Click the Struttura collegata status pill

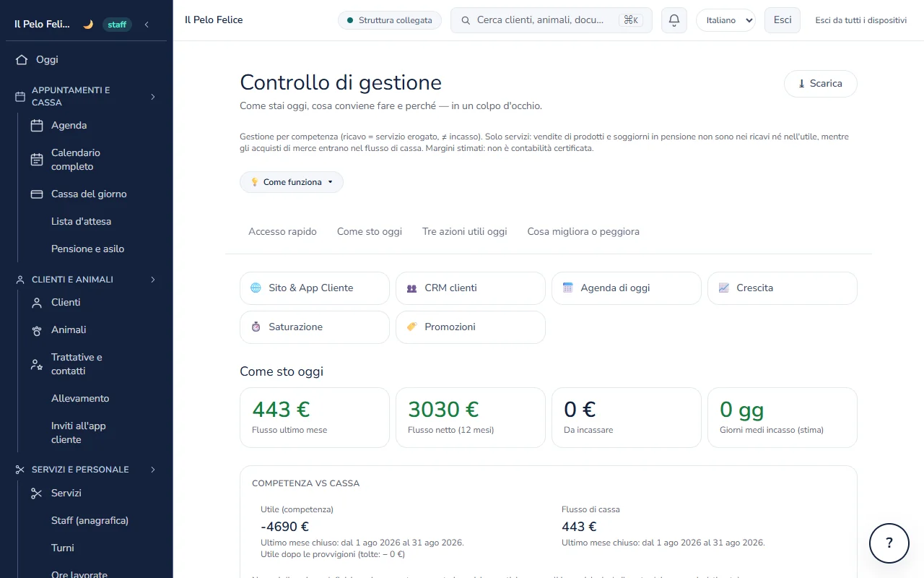(x=390, y=20)
